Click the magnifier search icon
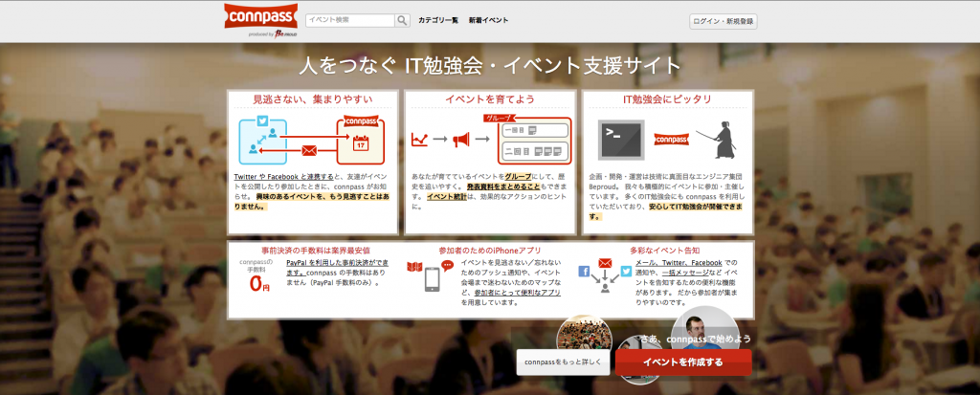The image size is (980, 395). (x=403, y=20)
